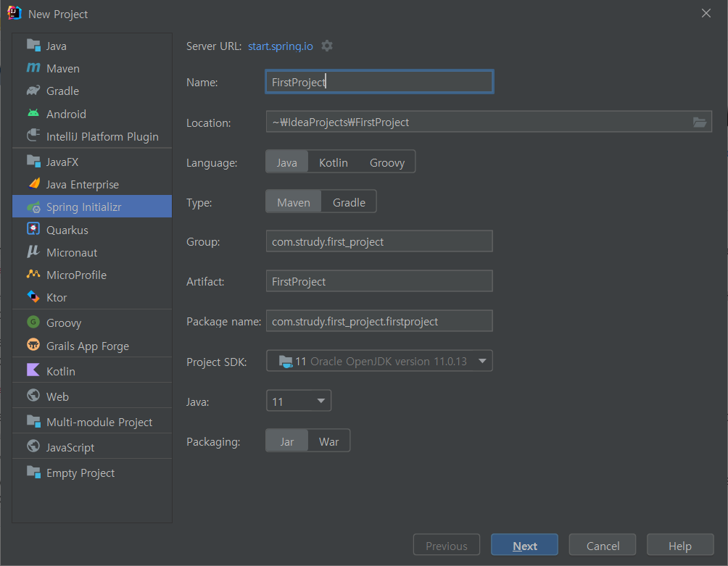Click the Ktor icon

(x=33, y=297)
